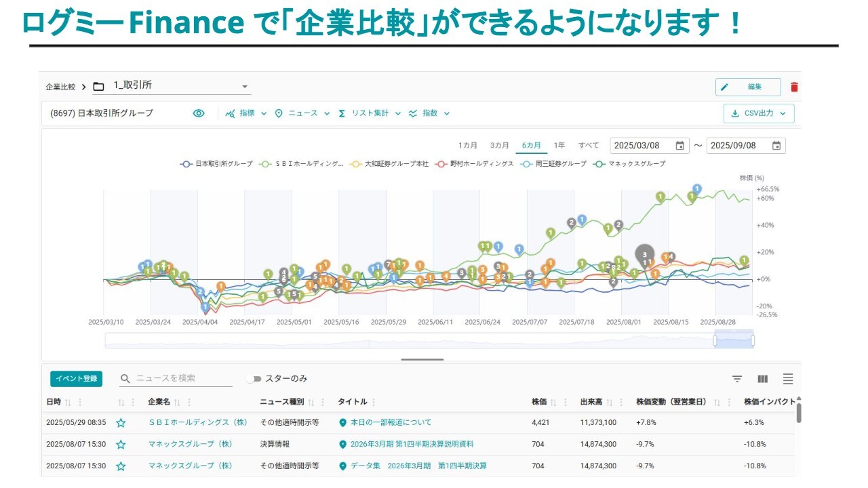Viewport: 868px width, 488px height.
Task: Open the 指数 index dropdown
Action: [429, 113]
